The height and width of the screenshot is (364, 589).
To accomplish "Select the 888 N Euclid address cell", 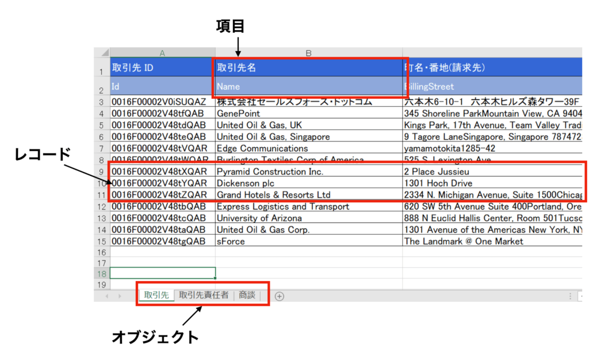I will click(492, 218).
